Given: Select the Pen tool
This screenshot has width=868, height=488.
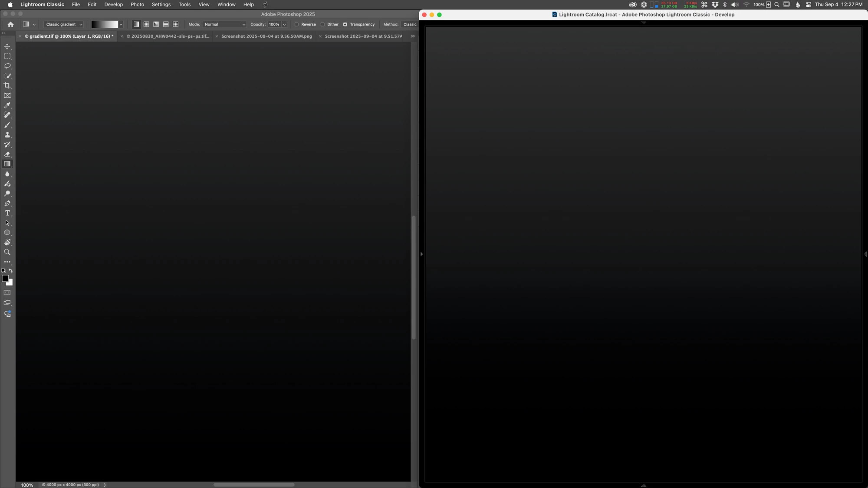Looking at the screenshot, I should tap(7, 203).
